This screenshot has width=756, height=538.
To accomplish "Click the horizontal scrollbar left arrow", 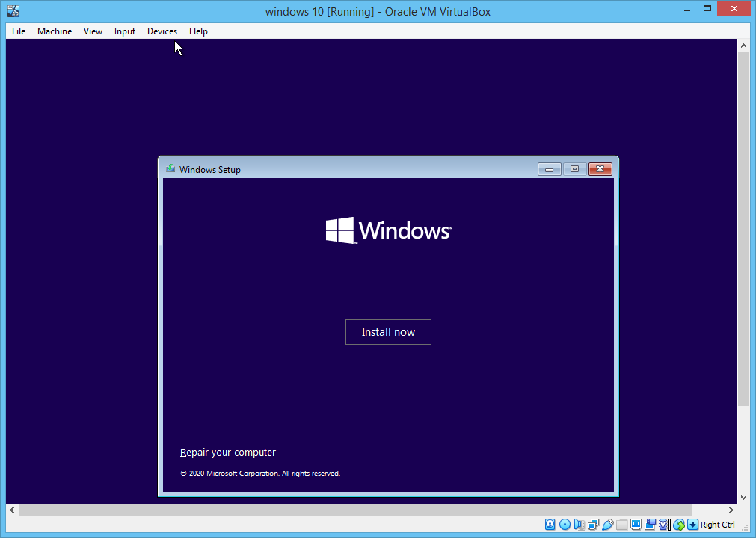I will [x=12, y=510].
